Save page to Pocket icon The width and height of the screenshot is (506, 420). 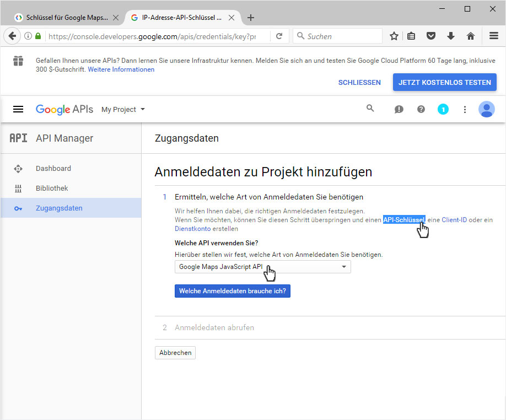pyautogui.click(x=431, y=36)
